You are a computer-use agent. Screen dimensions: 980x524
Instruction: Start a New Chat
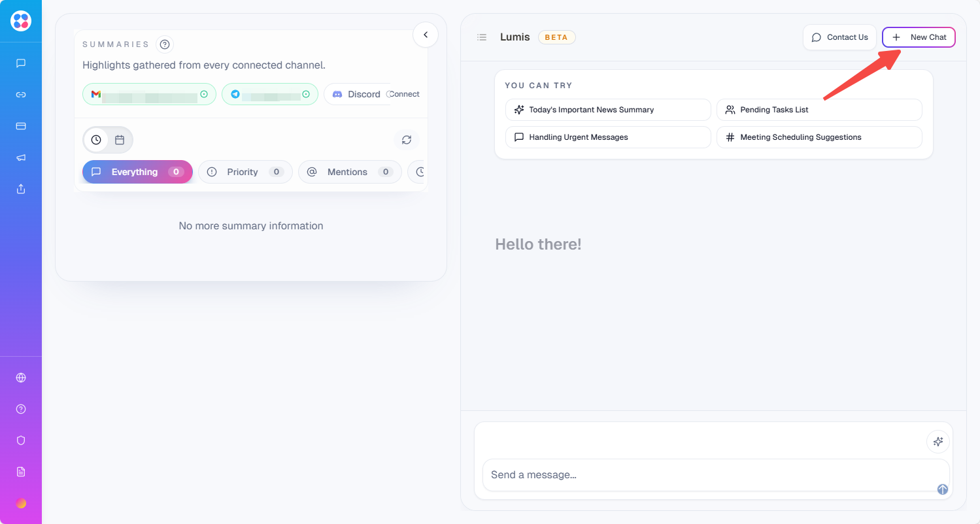[919, 37]
